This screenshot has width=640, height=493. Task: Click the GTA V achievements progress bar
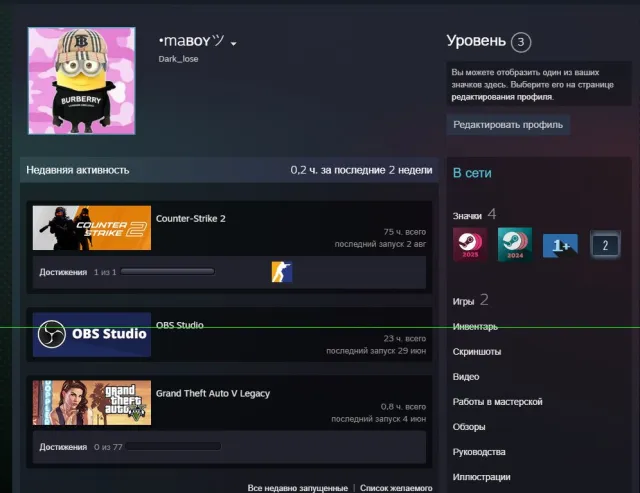point(173,446)
